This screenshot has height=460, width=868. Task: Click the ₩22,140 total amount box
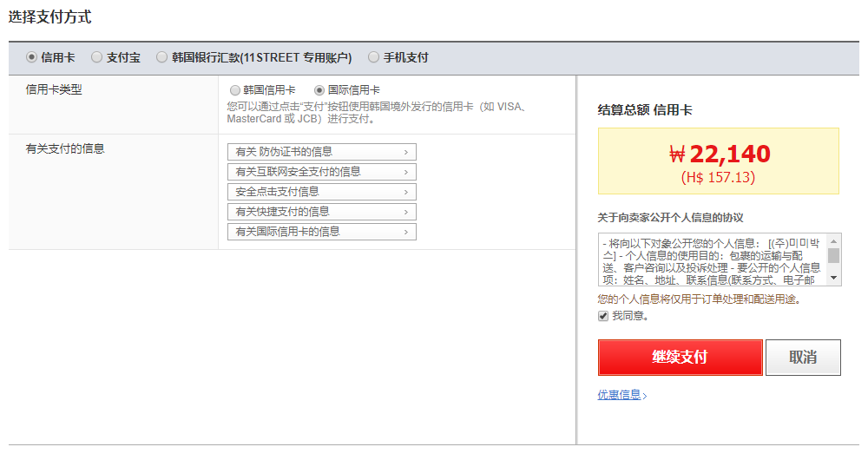coord(719,161)
